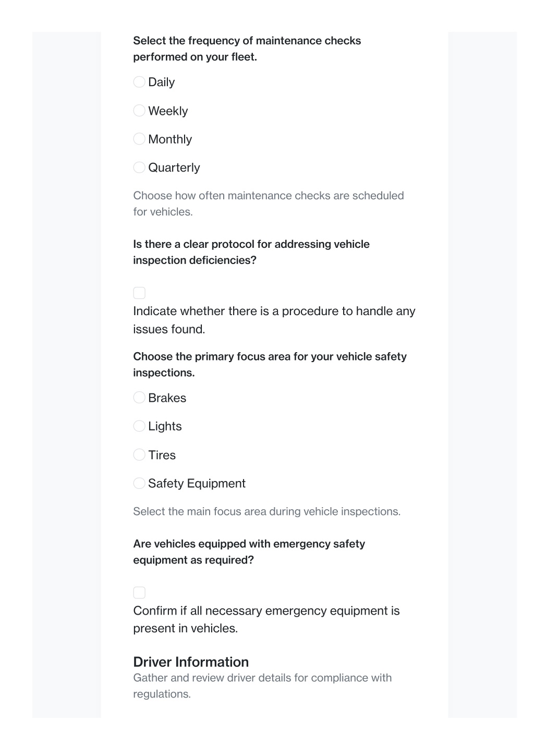
Task: Click the Tires label text
Action: point(162,455)
